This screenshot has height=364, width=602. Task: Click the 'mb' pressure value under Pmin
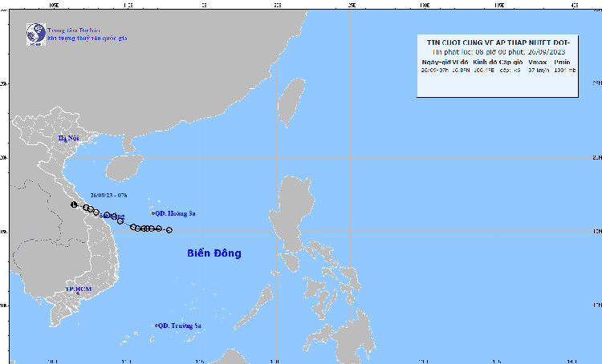pos(565,71)
